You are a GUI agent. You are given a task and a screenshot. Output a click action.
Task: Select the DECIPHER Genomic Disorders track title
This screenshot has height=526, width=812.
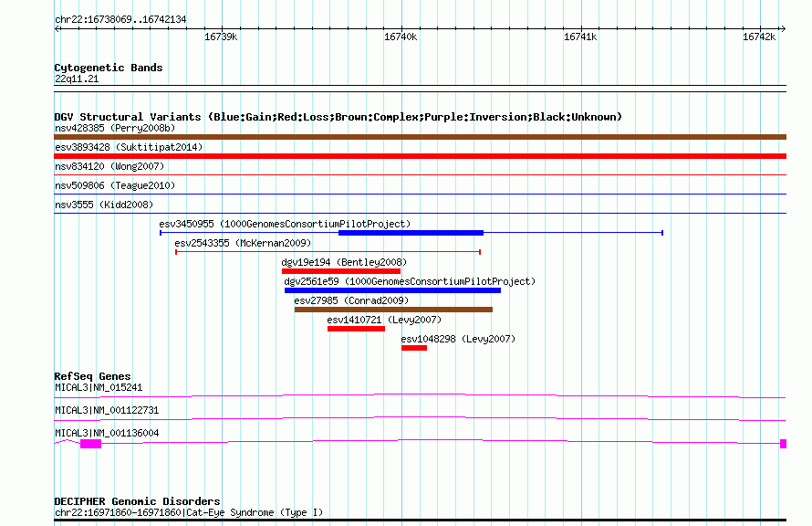pyautogui.click(x=137, y=501)
